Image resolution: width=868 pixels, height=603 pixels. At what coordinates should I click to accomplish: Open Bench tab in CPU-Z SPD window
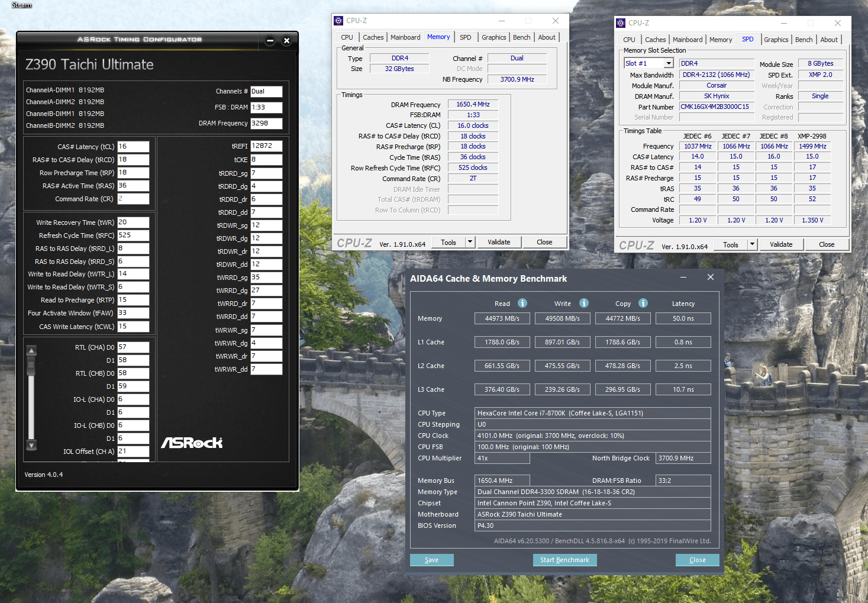(x=804, y=40)
